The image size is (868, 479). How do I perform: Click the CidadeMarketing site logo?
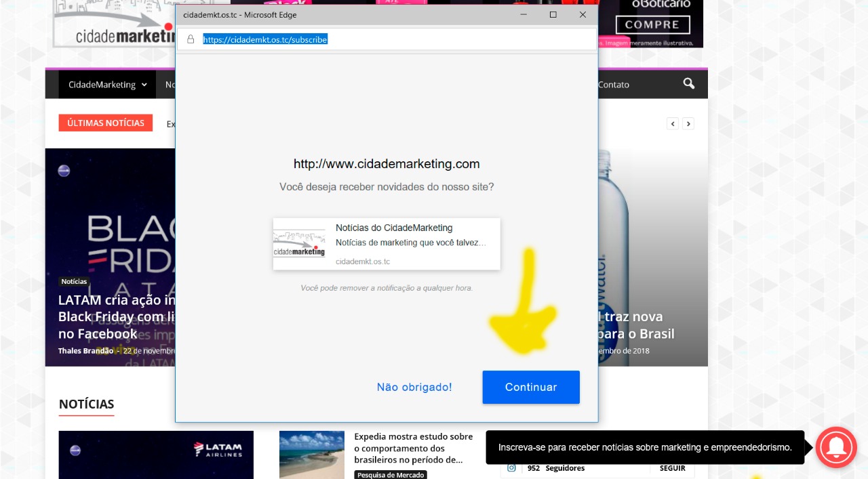(114, 24)
